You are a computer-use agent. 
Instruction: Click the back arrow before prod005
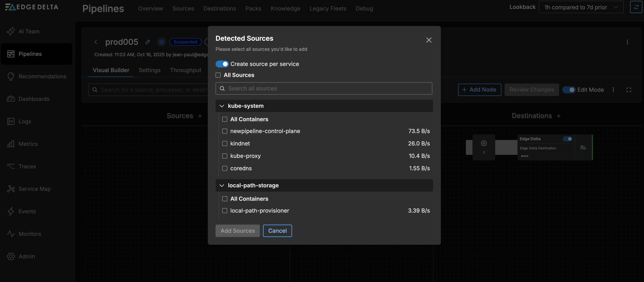[96, 42]
